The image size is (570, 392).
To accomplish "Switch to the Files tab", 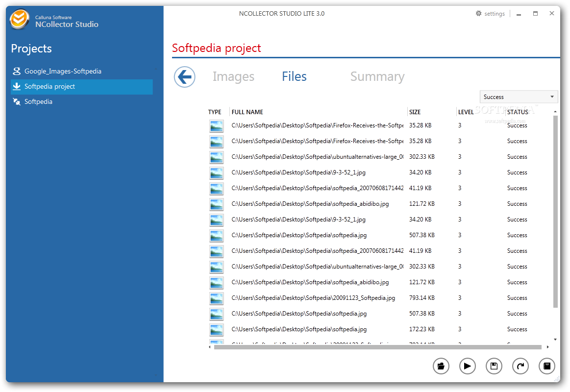I will (294, 76).
